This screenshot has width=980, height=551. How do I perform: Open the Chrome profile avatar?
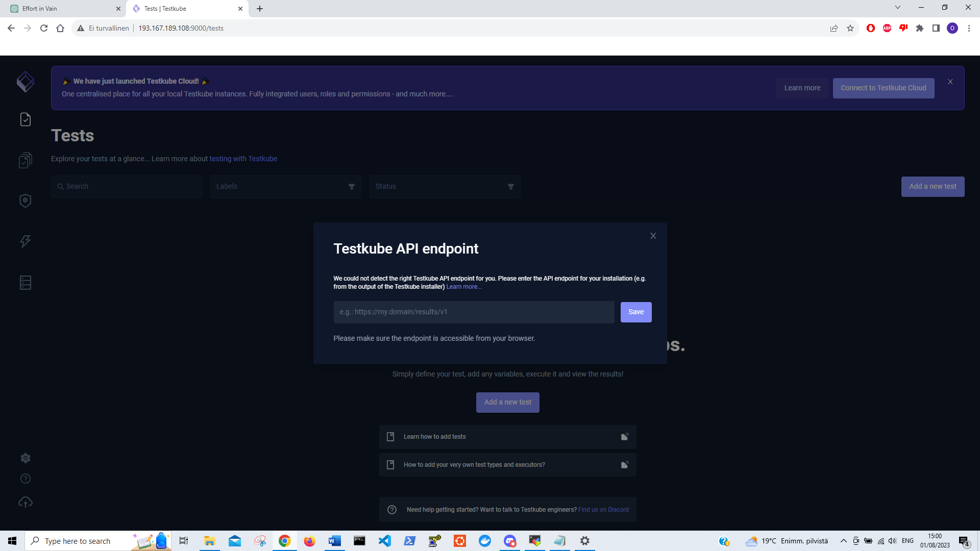[x=952, y=29]
